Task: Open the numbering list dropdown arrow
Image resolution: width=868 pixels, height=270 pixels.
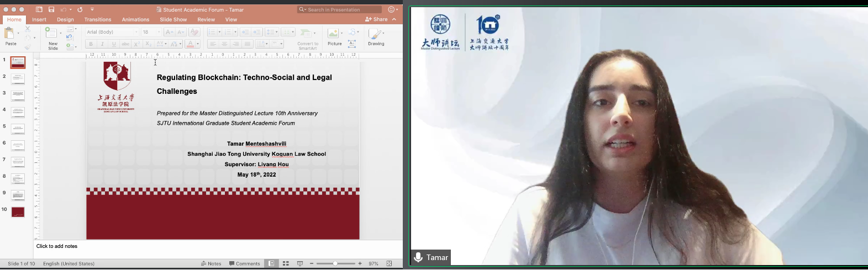Action: tap(235, 32)
